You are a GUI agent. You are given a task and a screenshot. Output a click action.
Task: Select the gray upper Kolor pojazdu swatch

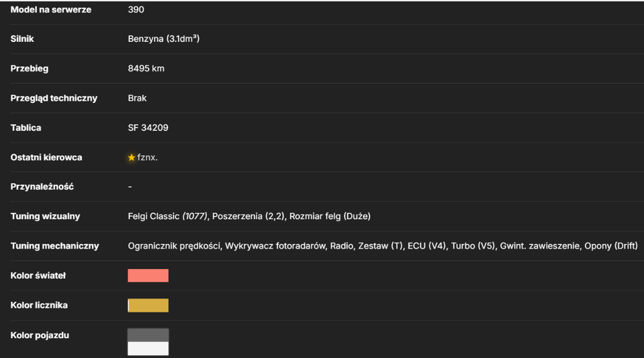point(148,335)
